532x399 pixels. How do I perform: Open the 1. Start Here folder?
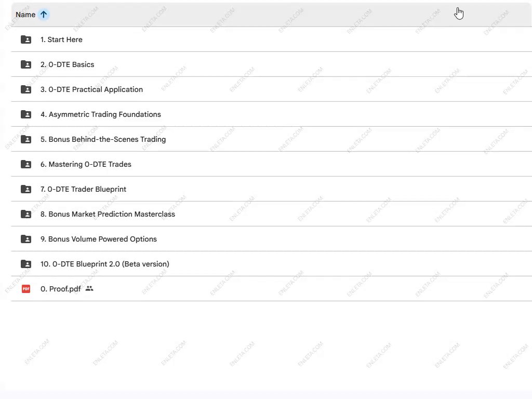click(61, 39)
